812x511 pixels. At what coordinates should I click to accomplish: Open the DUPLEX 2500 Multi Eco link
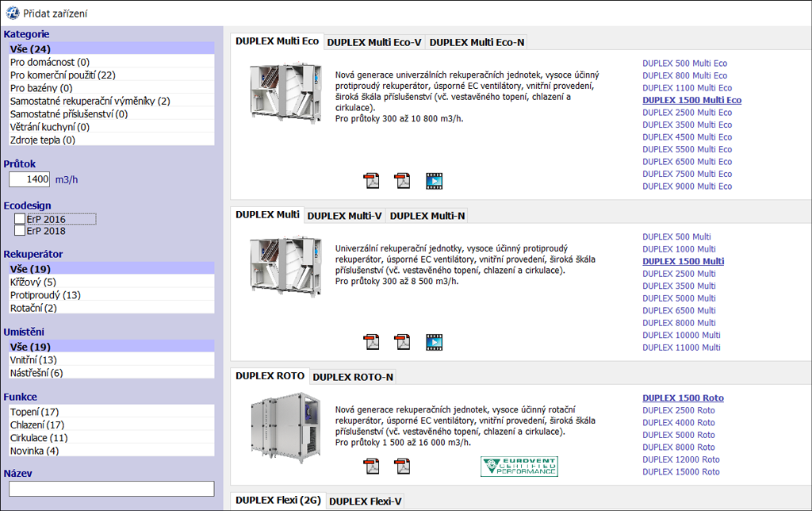[688, 113]
